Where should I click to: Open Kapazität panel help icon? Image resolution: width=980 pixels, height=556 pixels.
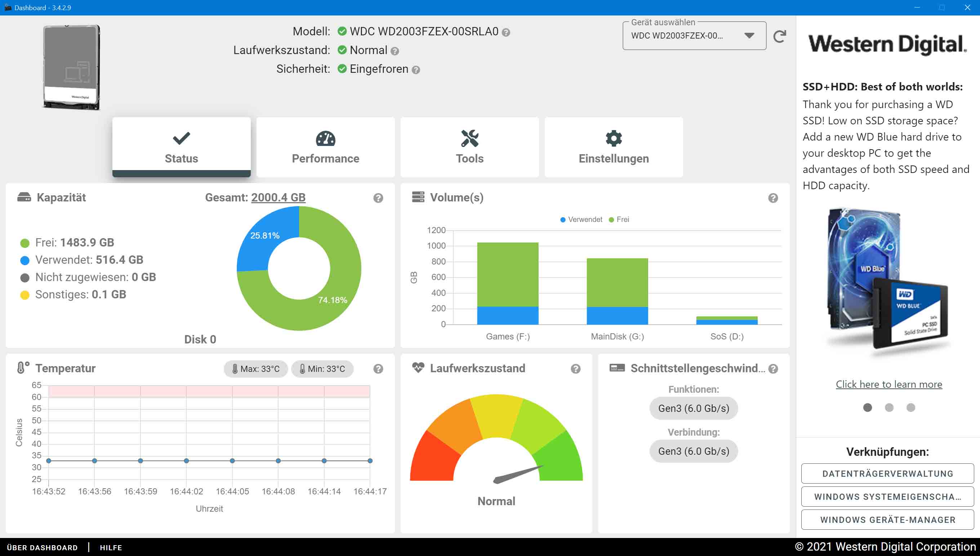[x=378, y=198]
